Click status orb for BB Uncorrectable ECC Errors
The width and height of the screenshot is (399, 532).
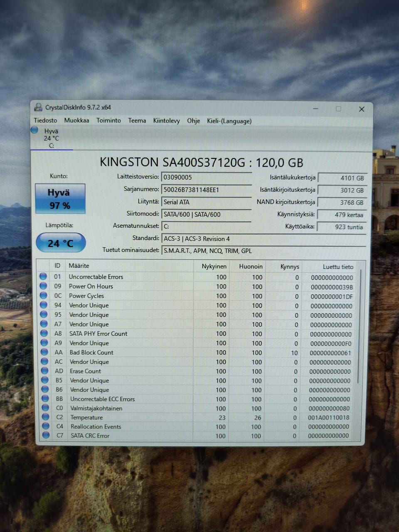pyautogui.click(x=45, y=399)
